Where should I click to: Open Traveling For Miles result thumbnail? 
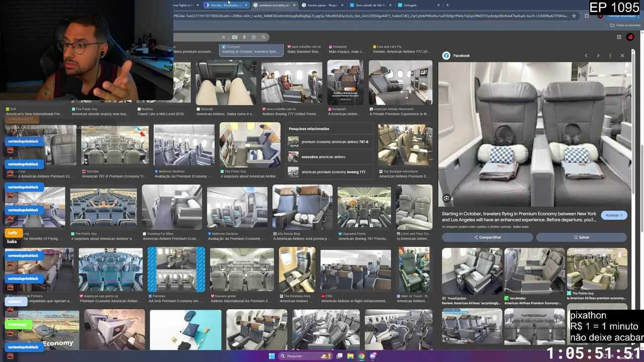pos(172,207)
